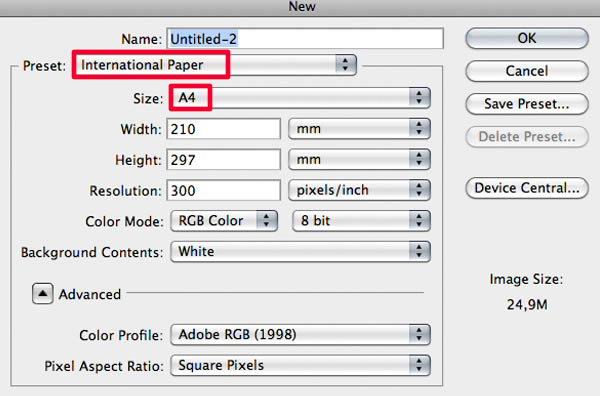
Task: Open the 8 bit depth dropdown
Action: (x=361, y=221)
